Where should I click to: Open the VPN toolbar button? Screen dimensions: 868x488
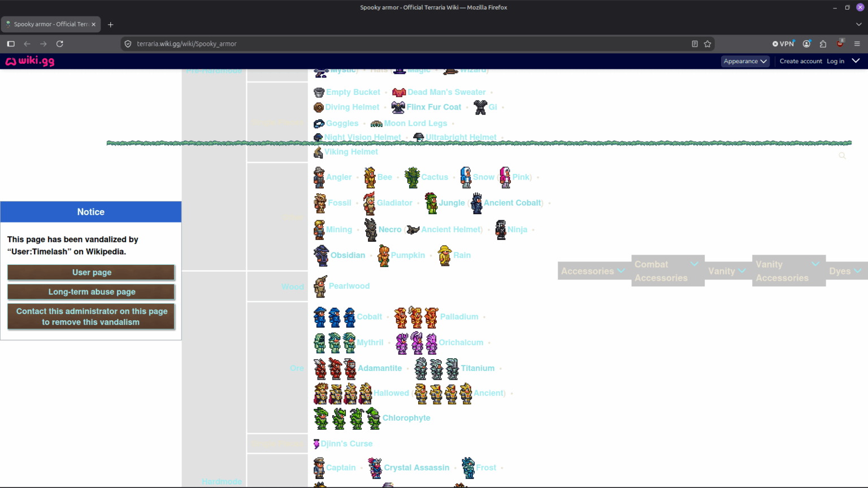point(784,43)
